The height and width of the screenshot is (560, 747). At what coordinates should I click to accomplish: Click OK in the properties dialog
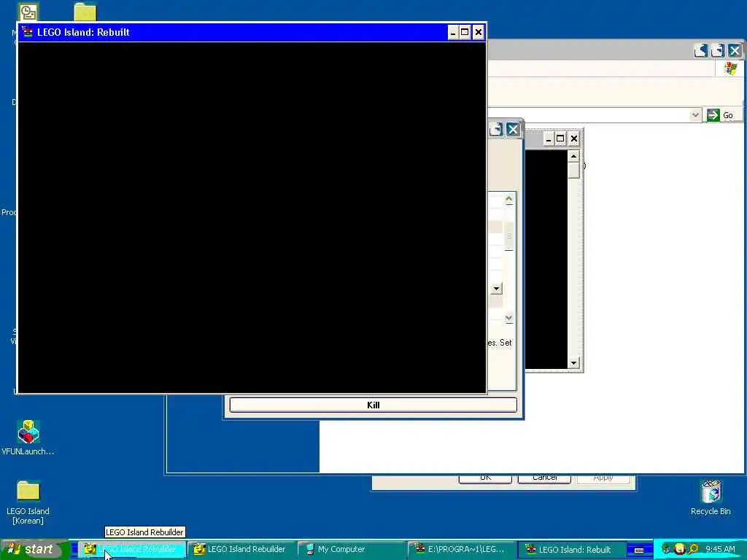click(x=485, y=478)
